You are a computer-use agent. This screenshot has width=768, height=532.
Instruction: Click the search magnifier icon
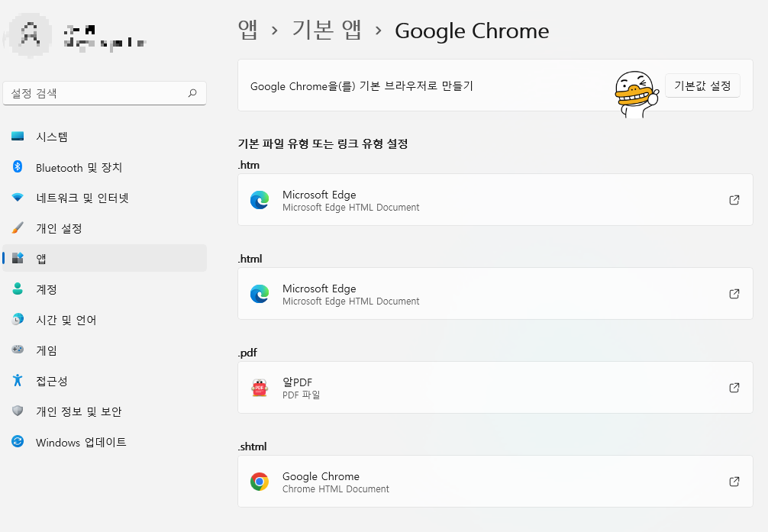pos(192,92)
